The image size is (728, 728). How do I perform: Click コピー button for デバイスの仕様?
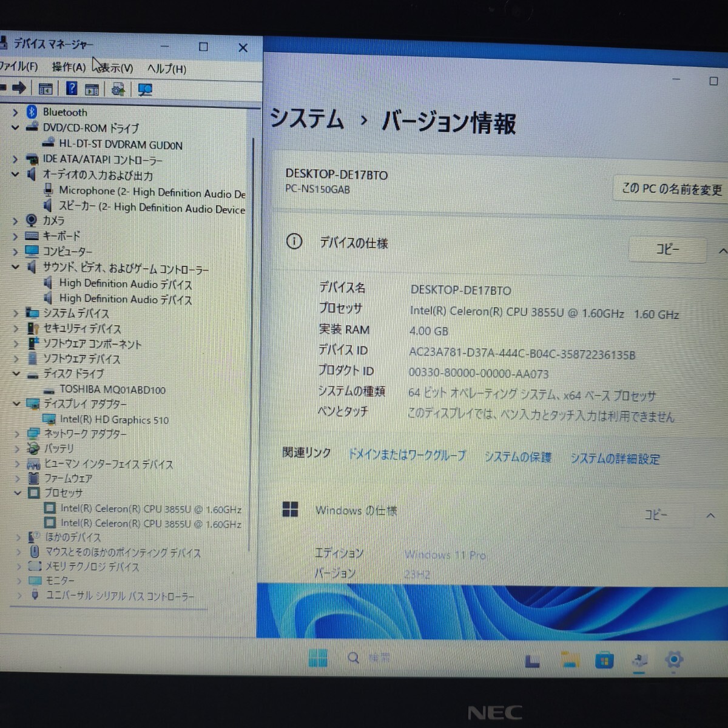click(667, 249)
